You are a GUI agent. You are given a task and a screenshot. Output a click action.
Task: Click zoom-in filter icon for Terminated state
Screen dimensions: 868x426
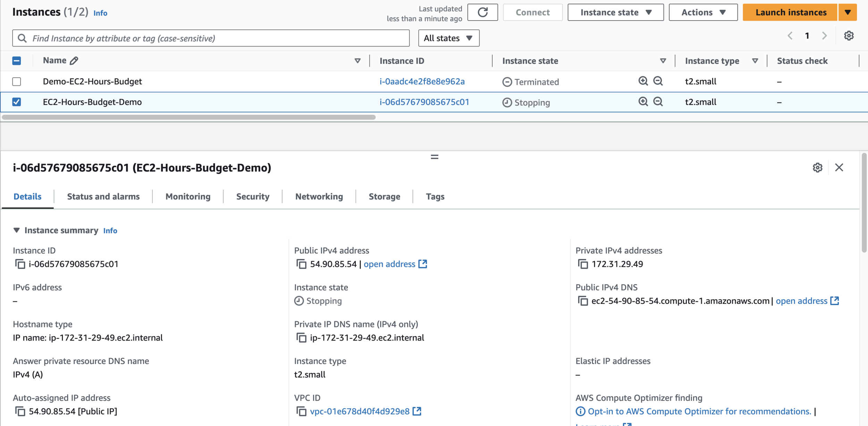click(x=643, y=81)
